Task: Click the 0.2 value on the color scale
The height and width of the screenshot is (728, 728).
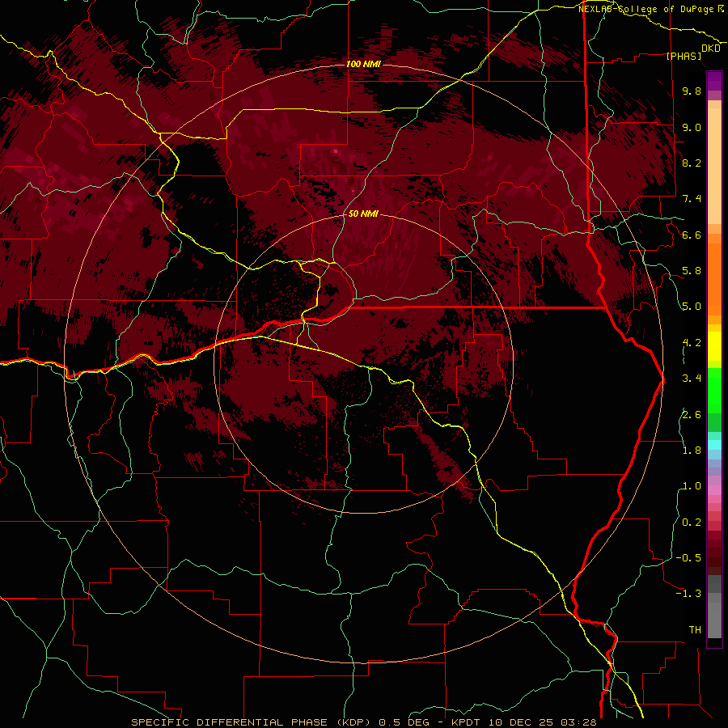Action: coord(692,523)
